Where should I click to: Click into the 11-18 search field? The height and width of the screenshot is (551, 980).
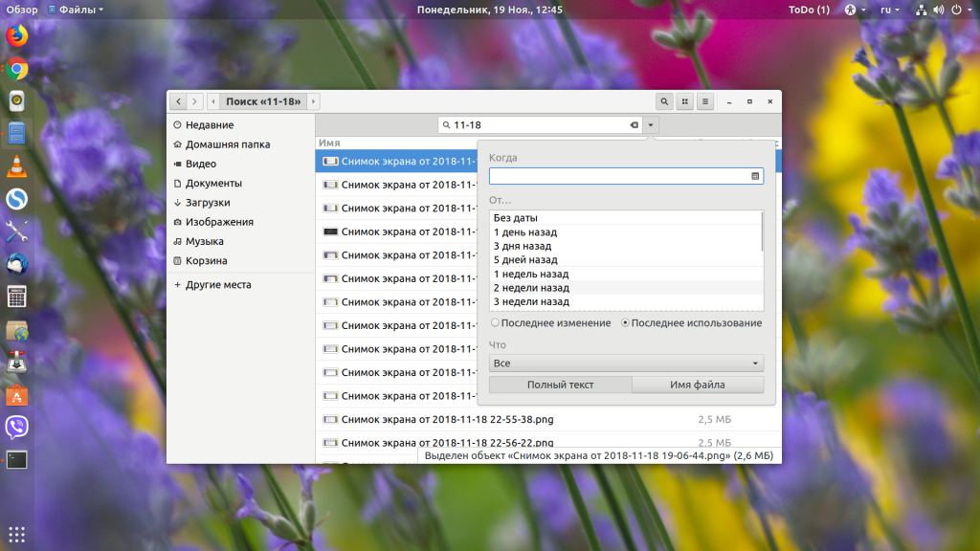coord(541,125)
